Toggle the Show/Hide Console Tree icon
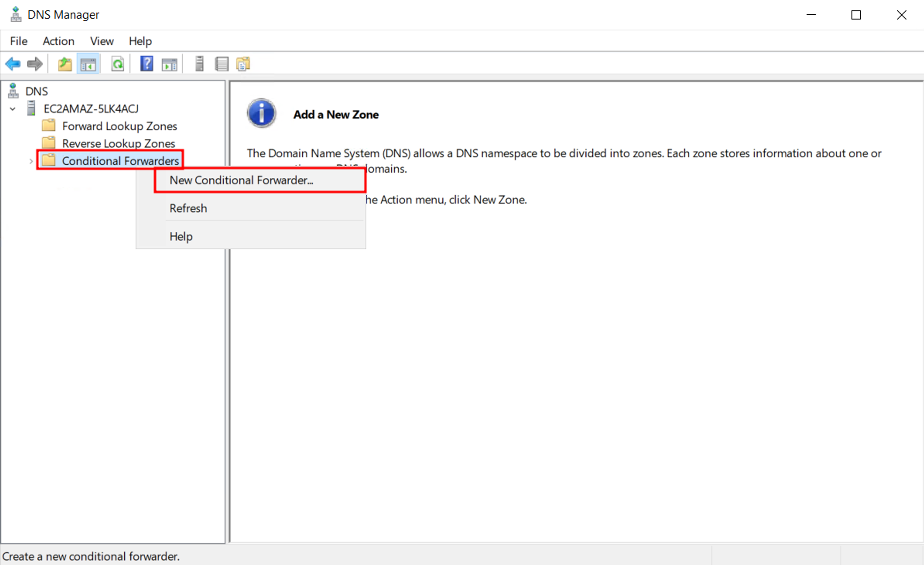 click(88, 64)
